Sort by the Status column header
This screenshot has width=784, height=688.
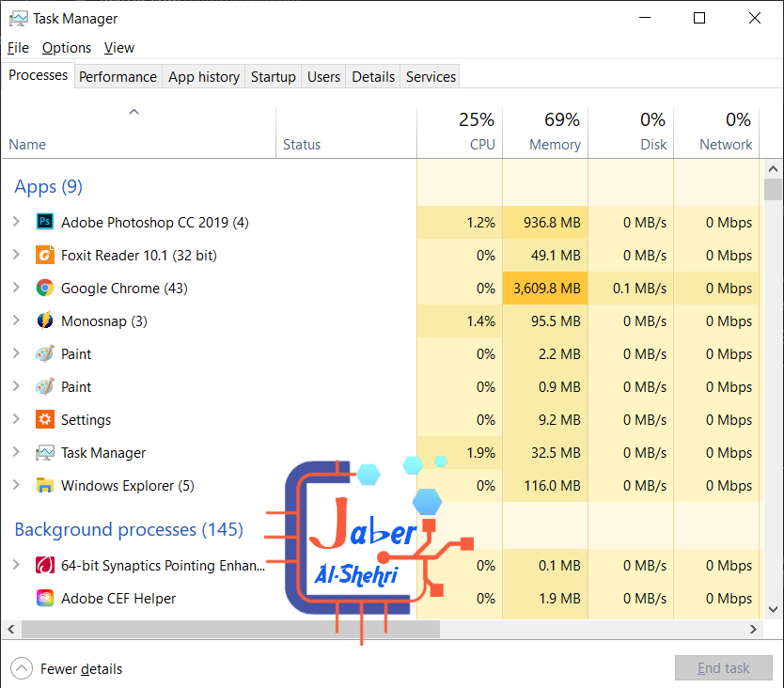(346, 133)
